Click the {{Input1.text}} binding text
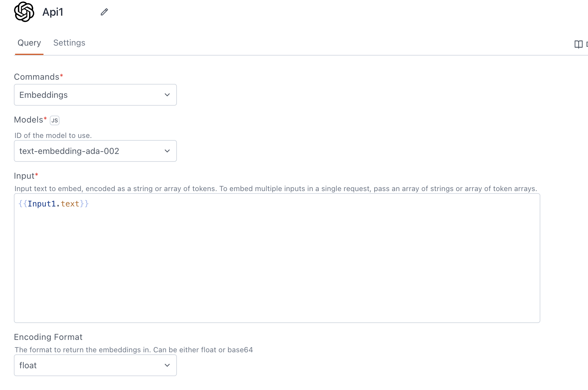This screenshot has height=390, width=588. [x=53, y=204]
